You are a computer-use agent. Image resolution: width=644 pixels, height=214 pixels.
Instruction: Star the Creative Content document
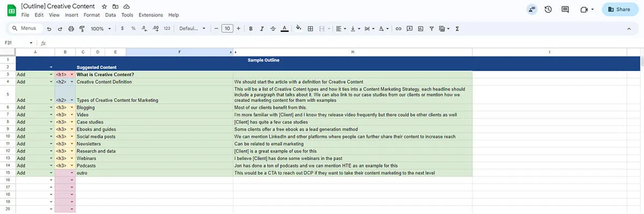[105, 6]
